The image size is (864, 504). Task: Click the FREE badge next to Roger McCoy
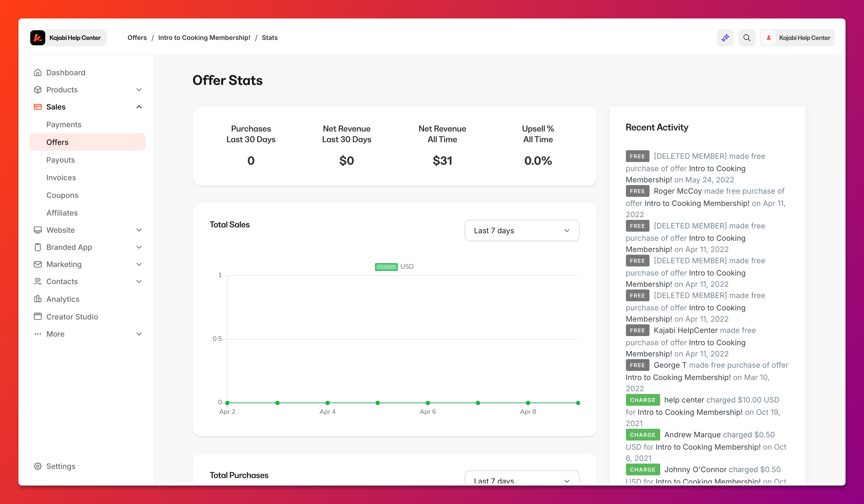pos(637,191)
